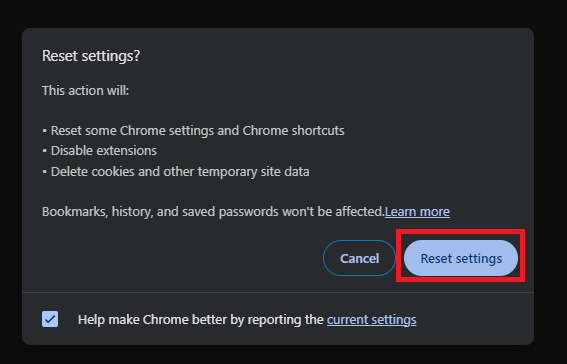Select the Delete cookies bullet line
This screenshot has height=364, width=567.
click(x=176, y=171)
